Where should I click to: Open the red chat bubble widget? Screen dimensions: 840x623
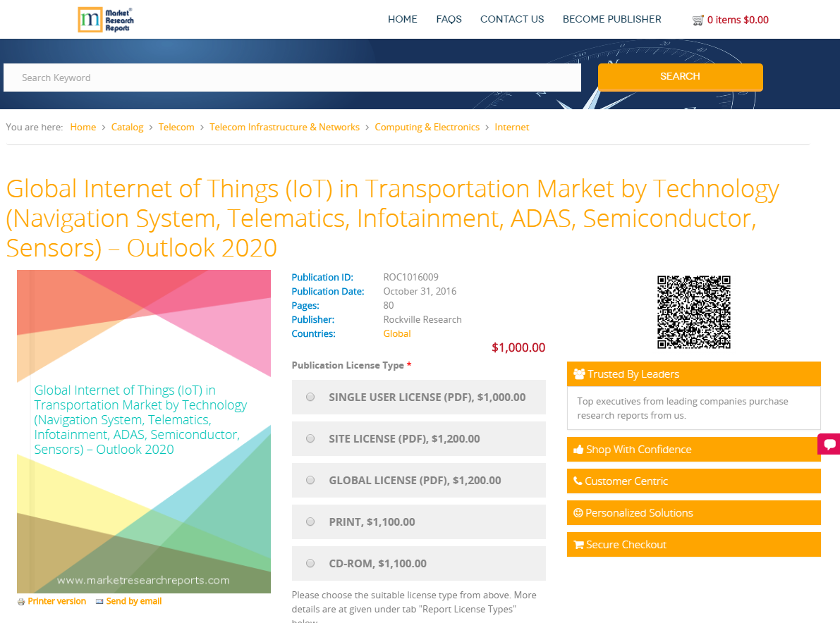pos(829,444)
